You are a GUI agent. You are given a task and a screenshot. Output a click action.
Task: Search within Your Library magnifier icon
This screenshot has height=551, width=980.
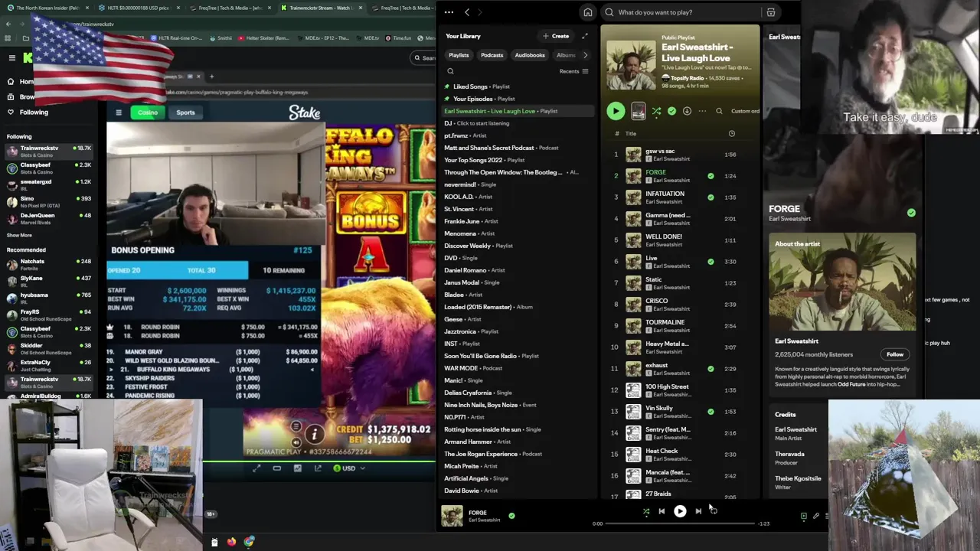pos(450,71)
